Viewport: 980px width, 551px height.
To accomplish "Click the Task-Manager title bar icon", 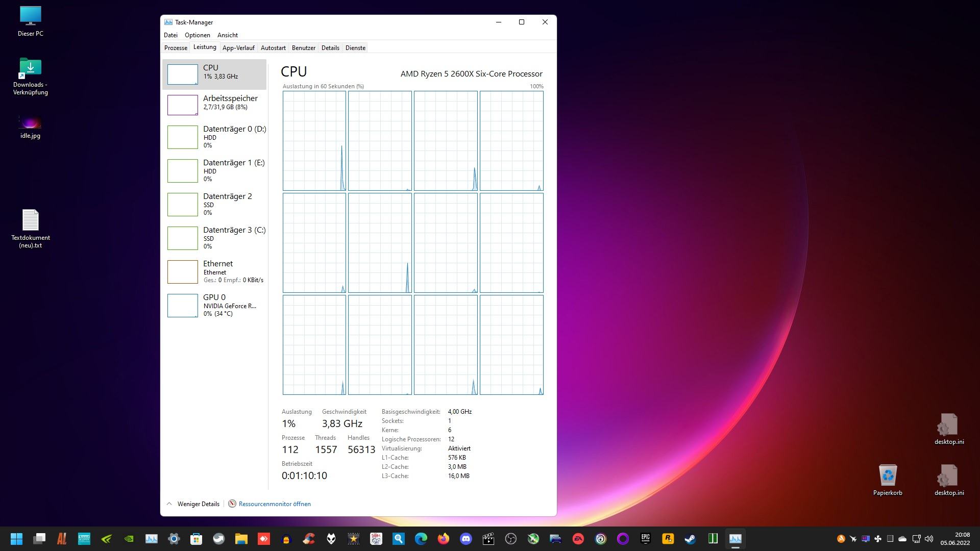I will click(x=168, y=22).
